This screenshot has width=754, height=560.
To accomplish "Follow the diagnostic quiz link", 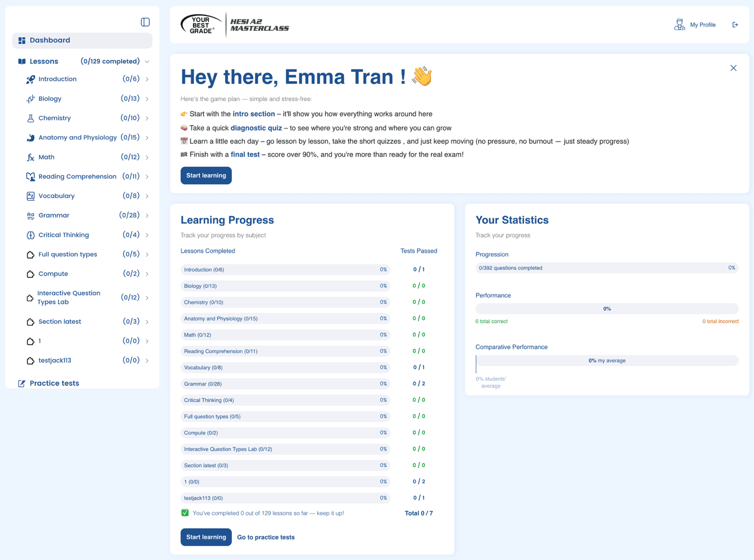I will [x=256, y=128].
